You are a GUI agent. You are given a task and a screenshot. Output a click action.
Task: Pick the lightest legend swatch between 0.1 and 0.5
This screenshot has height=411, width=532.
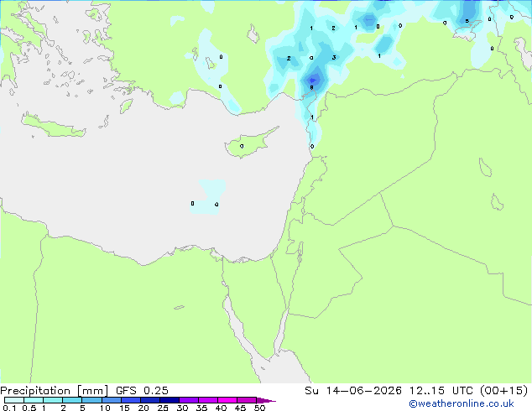pyautogui.click(x=14, y=400)
